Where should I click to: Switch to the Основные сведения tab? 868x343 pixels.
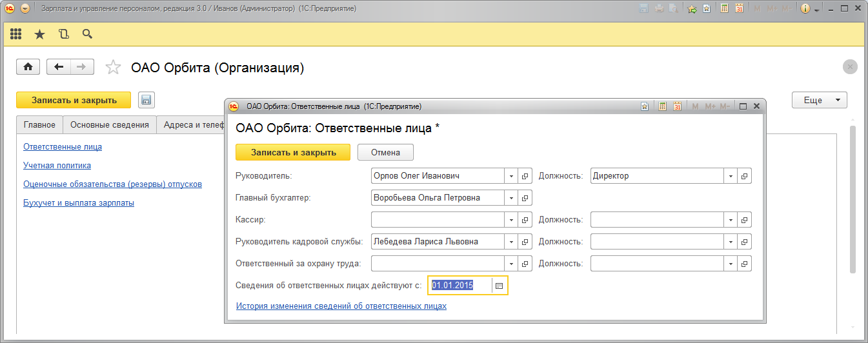tap(110, 125)
